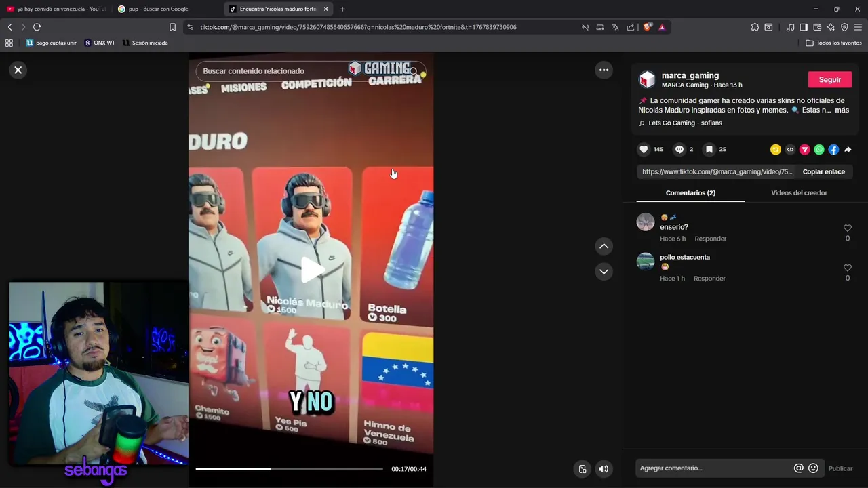Open browser extensions puzzle icon
Image resolution: width=868 pixels, height=488 pixels.
coord(755,27)
